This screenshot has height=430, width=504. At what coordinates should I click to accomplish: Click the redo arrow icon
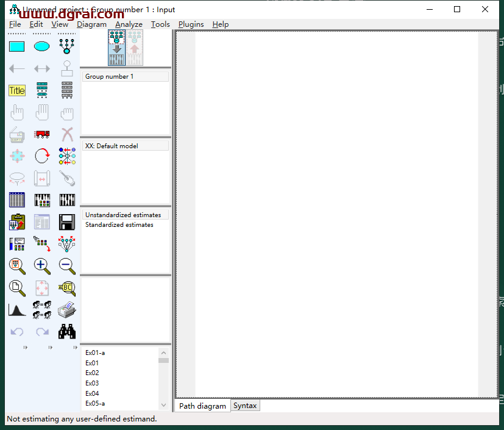pos(42,332)
